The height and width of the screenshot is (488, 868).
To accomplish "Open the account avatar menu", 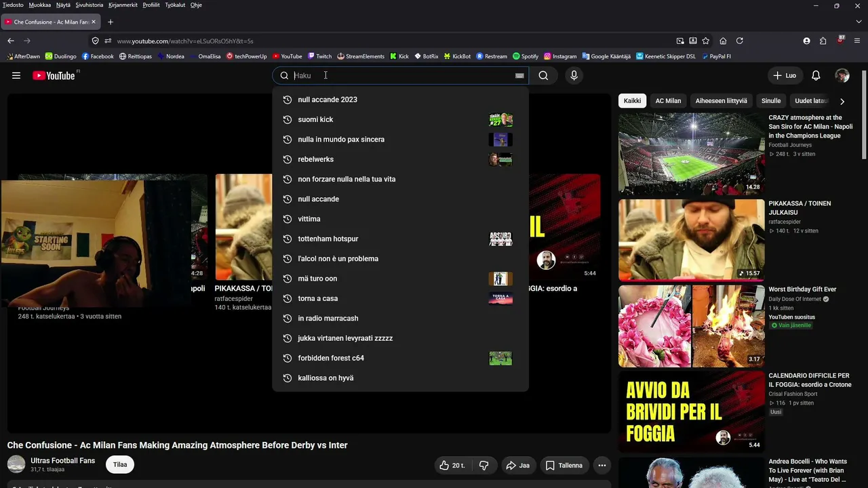I will coord(842,75).
